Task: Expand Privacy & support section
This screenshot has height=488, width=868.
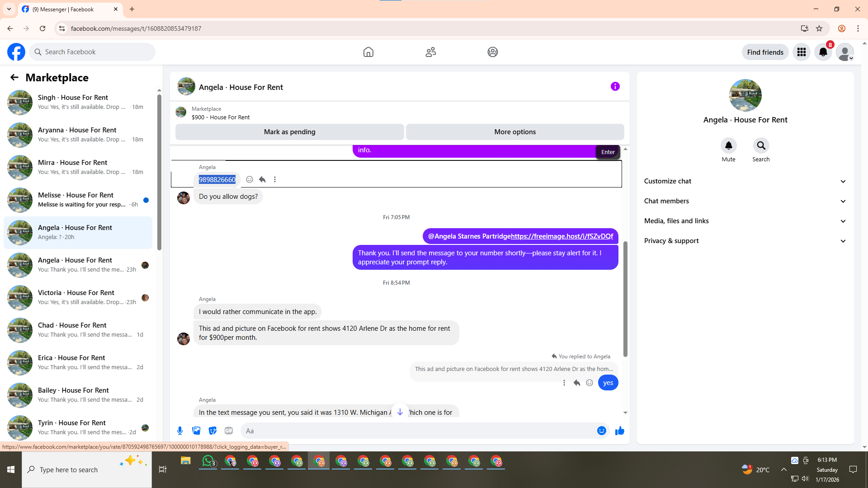Action: coord(745,241)
